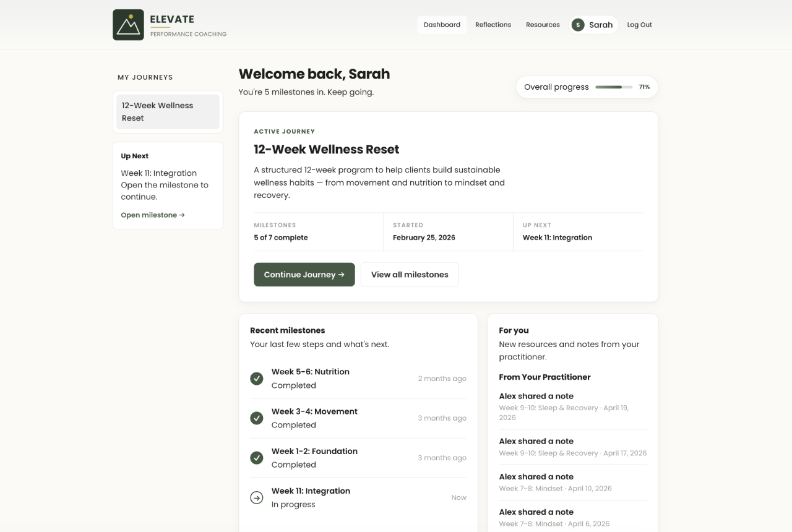The width and height of the screenshot is (792, 532).
Task: Open Sarah's profile pill
Action: [593, 25]
